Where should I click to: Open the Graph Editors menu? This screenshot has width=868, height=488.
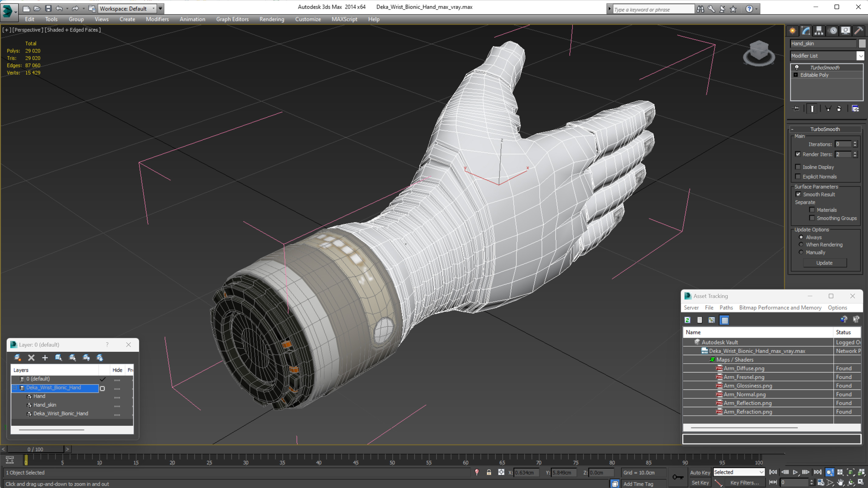pyautogui.click(x=232, y=19)
